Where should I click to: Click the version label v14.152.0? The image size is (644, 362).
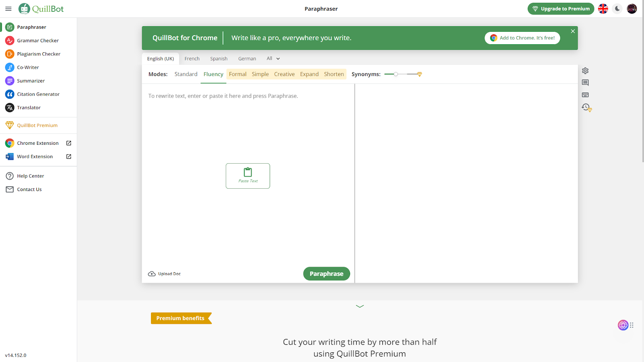click(16, 355)
